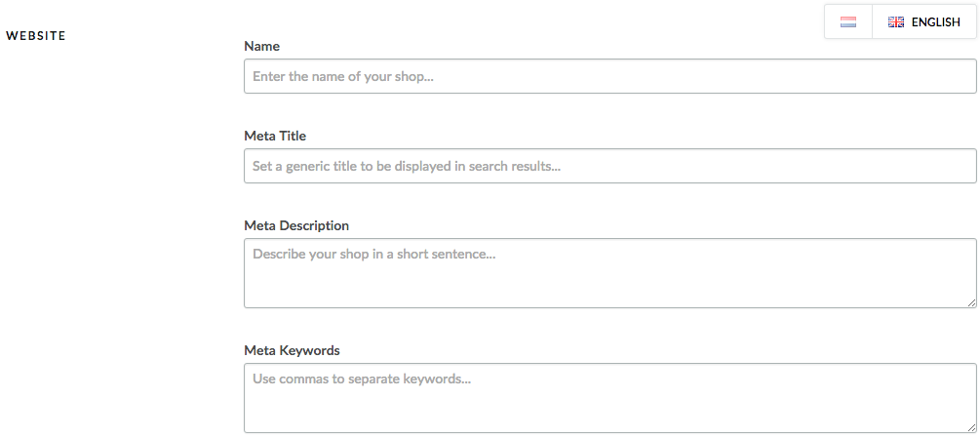Click the 'Enter the name of your shop' placeholder
The width and height of the screenshot is (980, 438).
(x=343, y=76)
